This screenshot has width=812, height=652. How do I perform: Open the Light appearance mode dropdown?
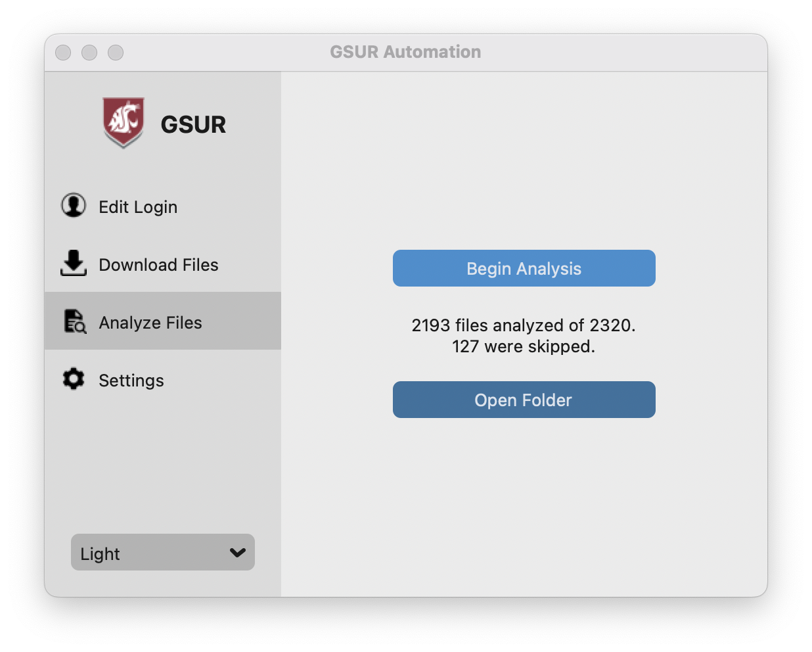tap(163, 552)
